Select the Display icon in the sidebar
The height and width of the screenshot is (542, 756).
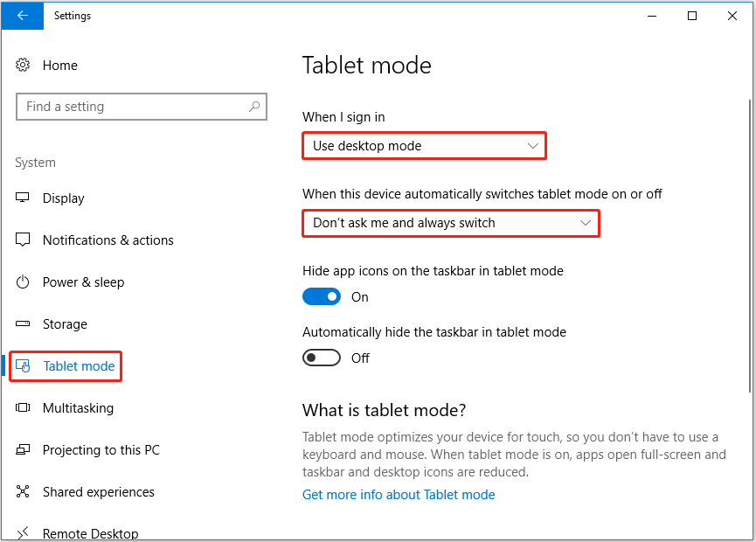click(x=24, y=198)
